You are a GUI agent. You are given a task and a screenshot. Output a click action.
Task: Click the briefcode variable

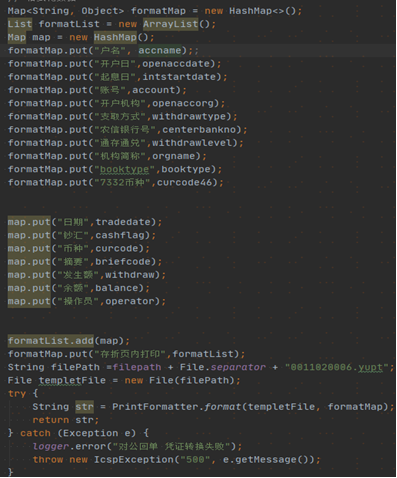tap(123, 262)
